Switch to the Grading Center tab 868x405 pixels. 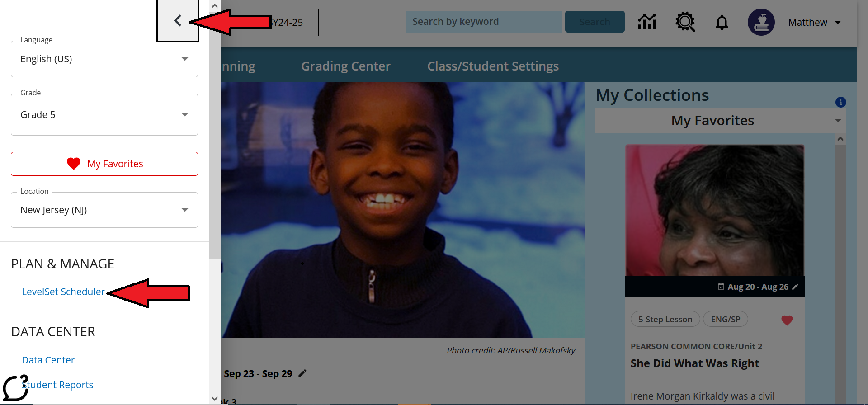click(346, 66)
